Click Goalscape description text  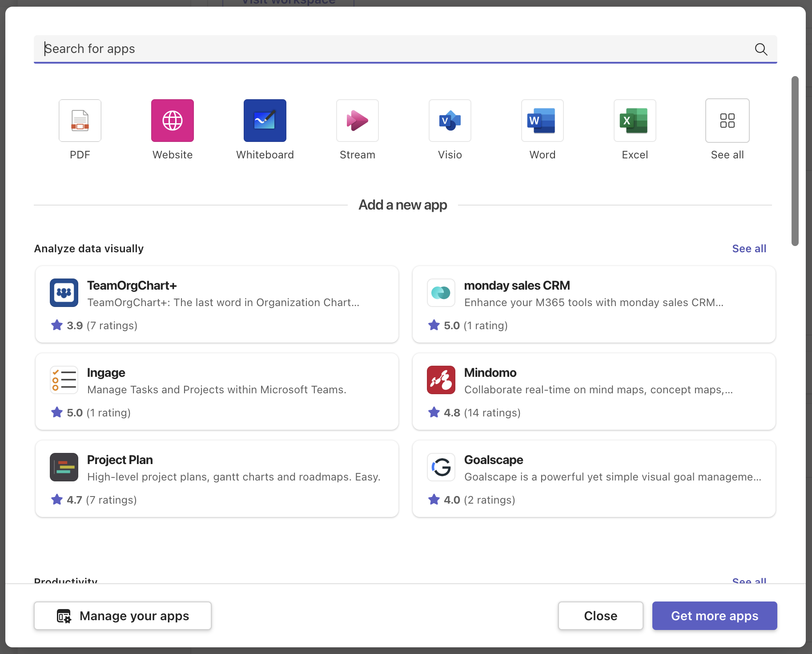pyautogui.click(x=613, y=477)
